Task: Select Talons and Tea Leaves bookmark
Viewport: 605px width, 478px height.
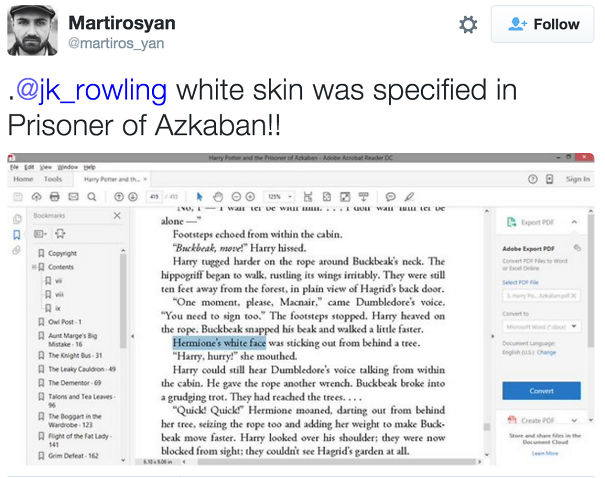Action: tap(82, 400)
